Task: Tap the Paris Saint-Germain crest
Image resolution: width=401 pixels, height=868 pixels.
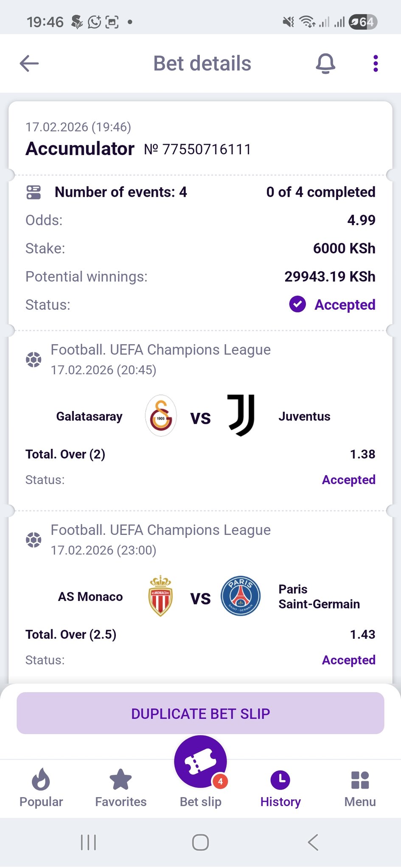Action: [241, 596]
